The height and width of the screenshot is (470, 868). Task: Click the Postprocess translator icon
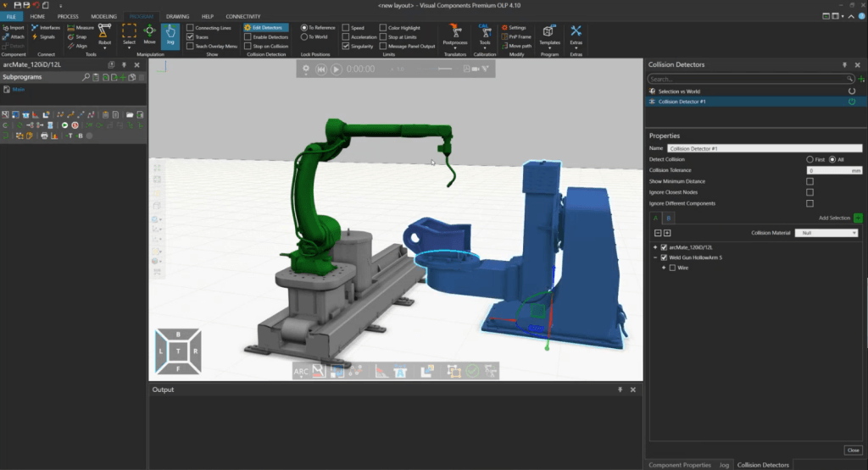(455, 33)
